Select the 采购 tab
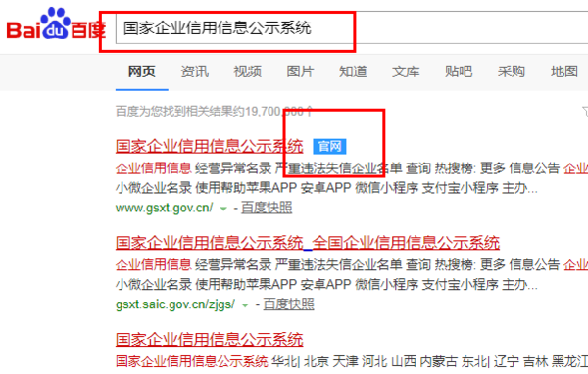 pyautogui.click(x=512, y=71)
